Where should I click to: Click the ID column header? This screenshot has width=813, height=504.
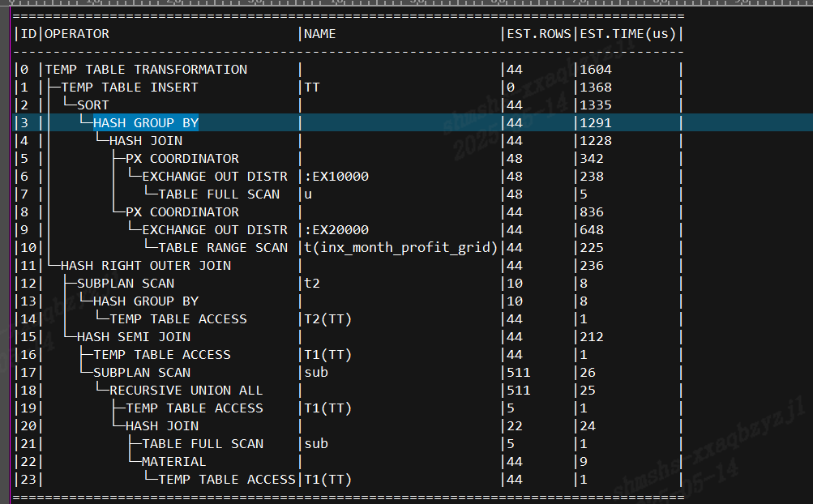[28, 34]
